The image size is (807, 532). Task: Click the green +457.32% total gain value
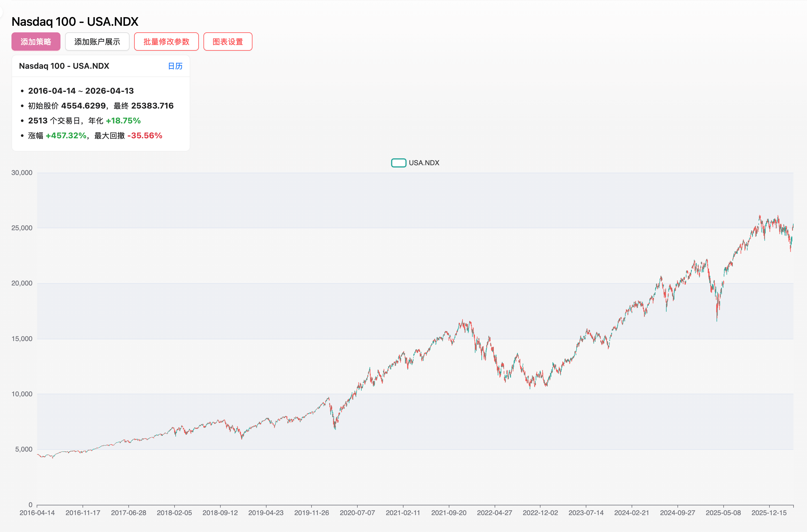(x=66, y=136)
